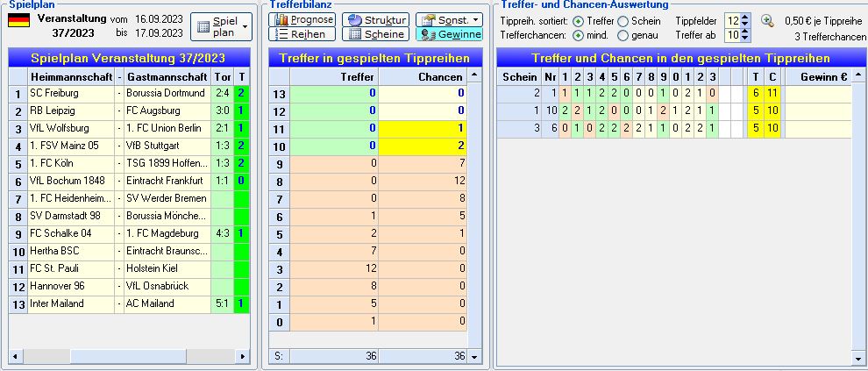The width and height of the screenshot is (868, 371).
Task: Click Auswertung table scroll up arrow
Action: point(858,75)
